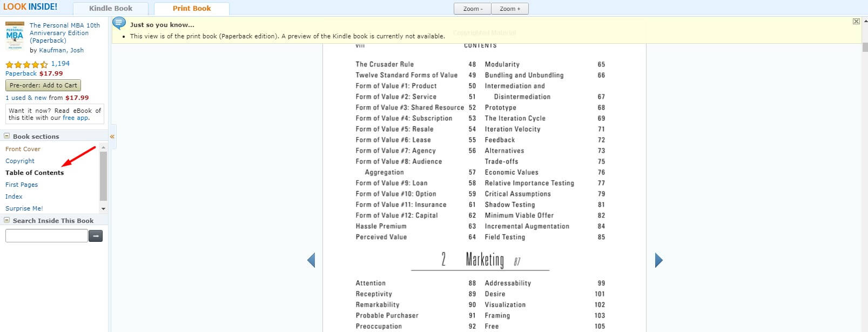This screenshot has height=332, width=868.
Task: Go to the previous page arrow
Action: point(311,260)
